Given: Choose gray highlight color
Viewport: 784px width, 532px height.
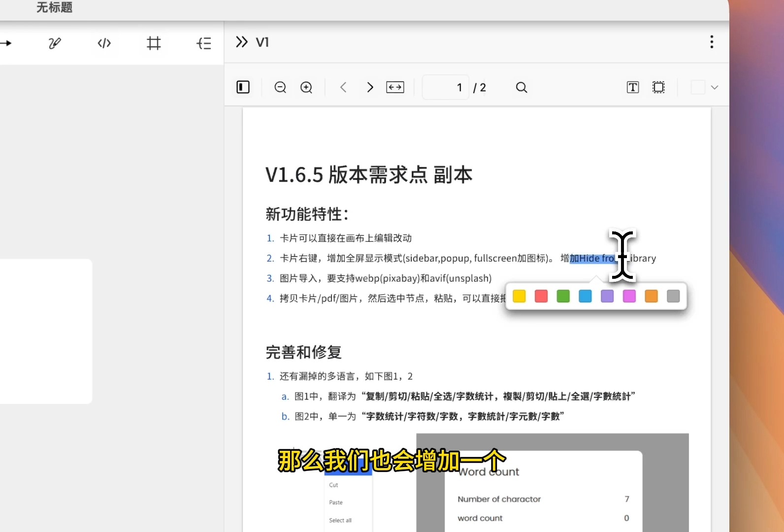Looking at the screenshot, I should [x=673, y=296].
